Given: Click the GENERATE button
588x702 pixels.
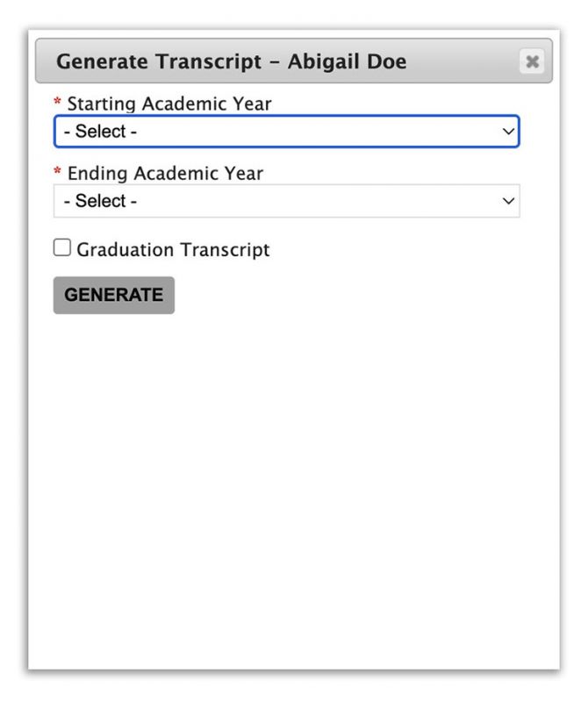Looking at the screenshot, I should pyautogui.click(x=114, y=295).
